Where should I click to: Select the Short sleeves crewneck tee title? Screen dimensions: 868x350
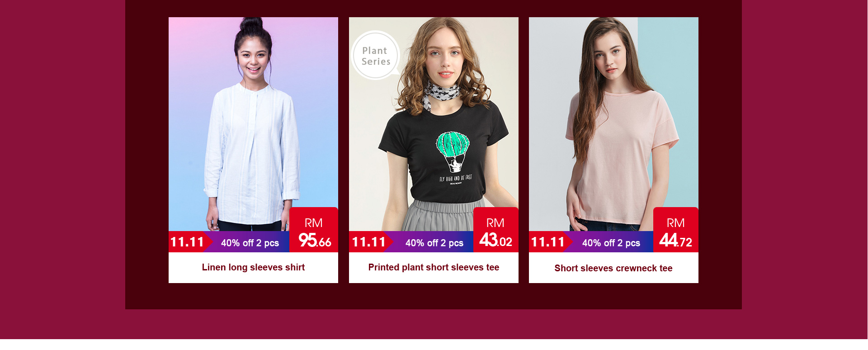[x=613, y=268]
